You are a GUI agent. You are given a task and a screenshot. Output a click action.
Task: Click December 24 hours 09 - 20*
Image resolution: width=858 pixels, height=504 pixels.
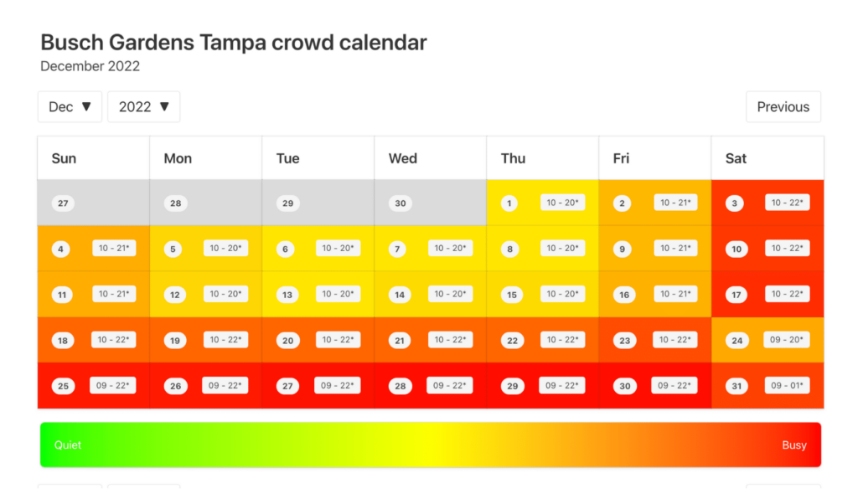(787, 340)
